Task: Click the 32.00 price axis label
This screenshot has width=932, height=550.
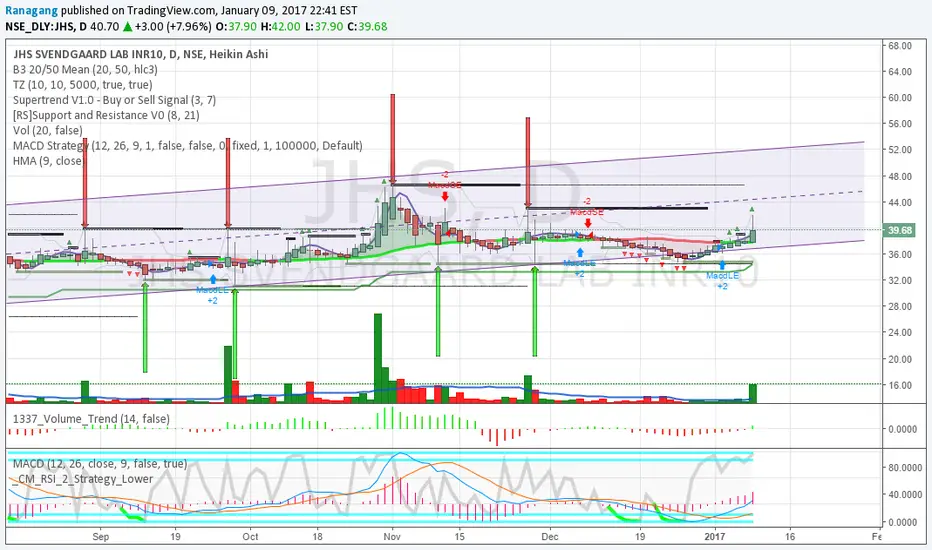Action: pyautogui.click(x=900, y=281)
